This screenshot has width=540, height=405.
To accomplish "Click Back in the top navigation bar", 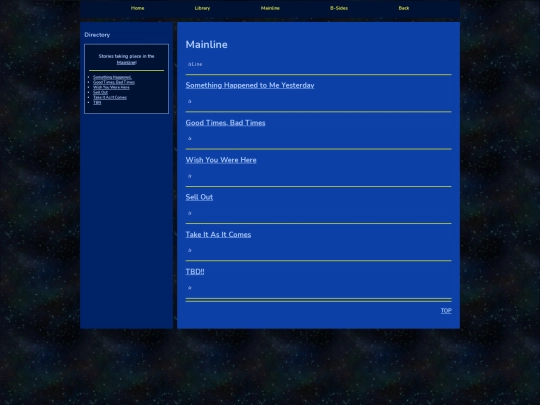I will click(404, 8).
